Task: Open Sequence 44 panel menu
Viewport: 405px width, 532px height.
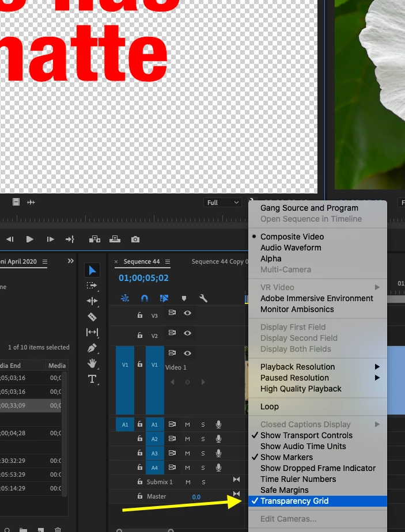Action: (168, 261)
